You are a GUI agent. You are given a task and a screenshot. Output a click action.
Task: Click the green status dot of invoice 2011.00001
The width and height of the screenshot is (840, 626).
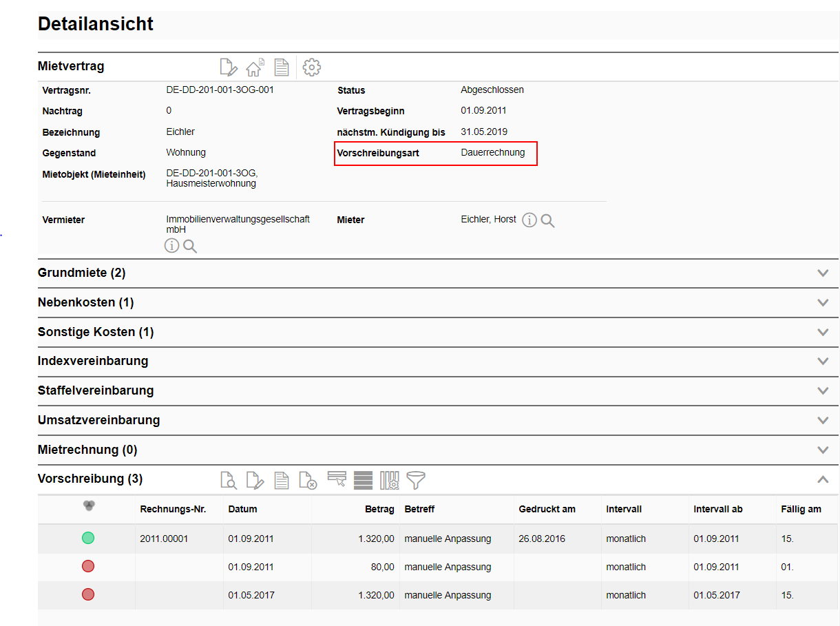coord(88,538)
